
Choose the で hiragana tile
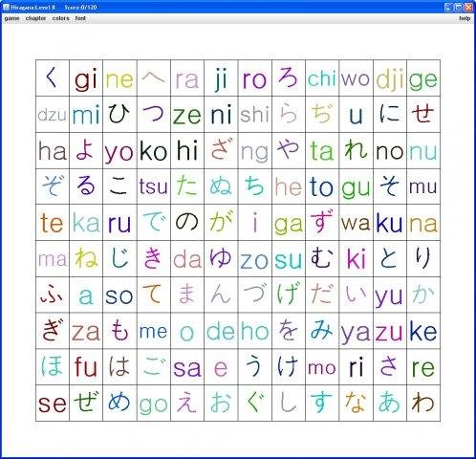pyautogui.click(x=154, y=222)
